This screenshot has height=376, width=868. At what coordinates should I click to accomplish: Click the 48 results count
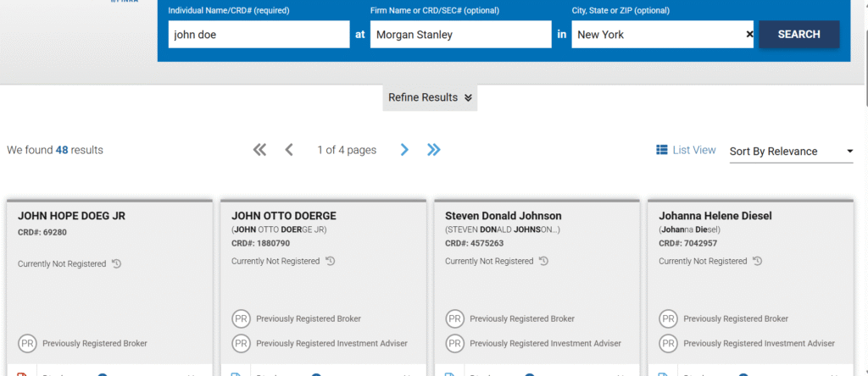61,150
